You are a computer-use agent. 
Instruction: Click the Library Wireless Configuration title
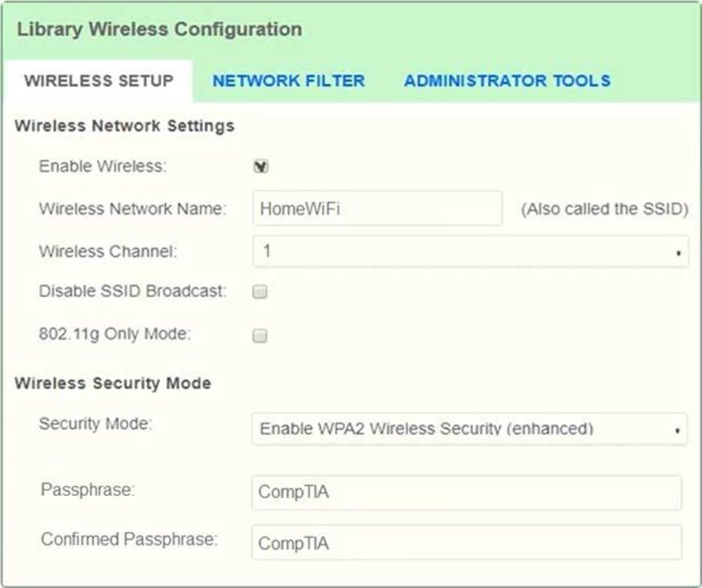click(159, 30)
